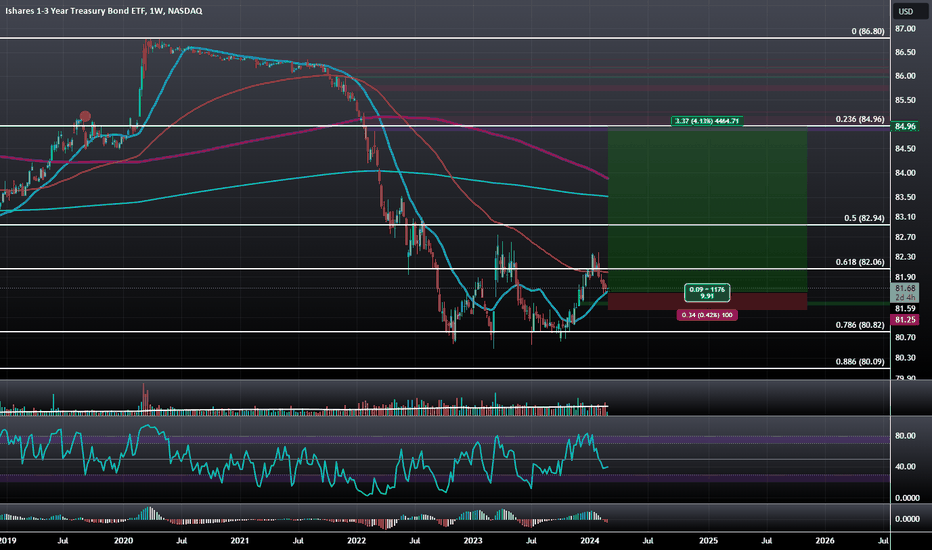Image resolution: width=932 pixels, height=550 pixels.
Task: Click the 82.30 price axis value
Action: tap(905, 257)
